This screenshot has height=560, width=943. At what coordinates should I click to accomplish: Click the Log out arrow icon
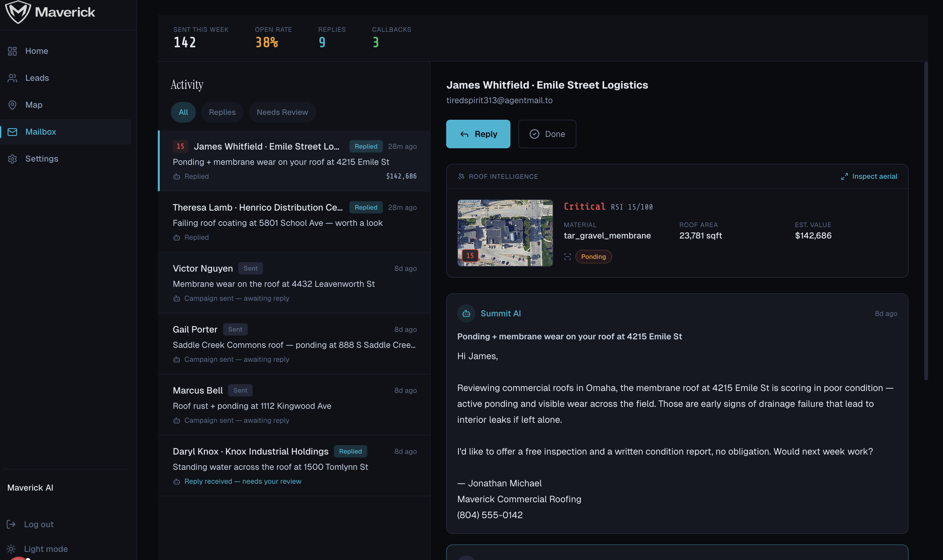pyautogui.click(x=11, y=524)
